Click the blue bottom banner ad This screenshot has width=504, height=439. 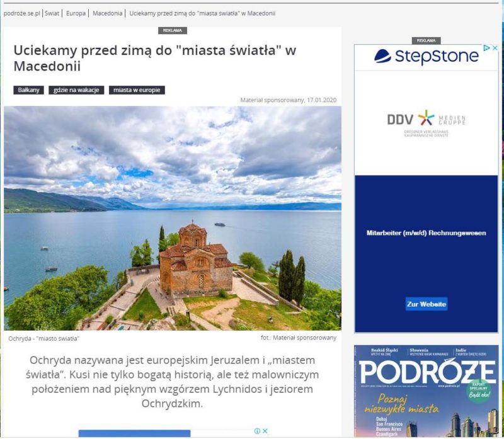[x=134, y=433]
